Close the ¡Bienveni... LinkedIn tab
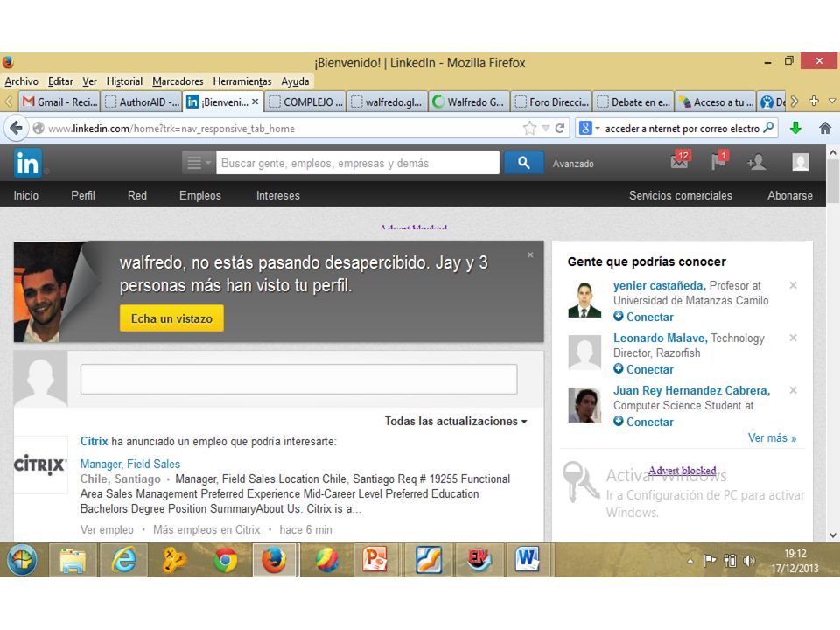This screenshot has width=840, height=630. click(x=255, y=101)
